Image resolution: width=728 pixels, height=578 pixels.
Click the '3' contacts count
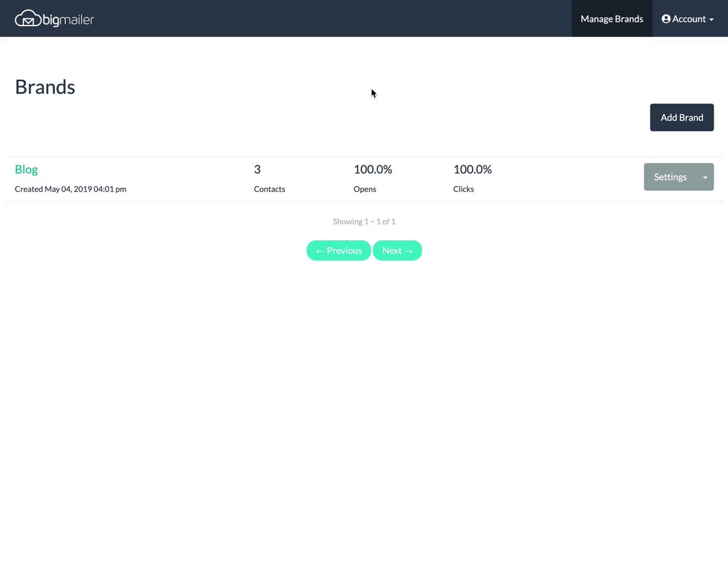257,170
